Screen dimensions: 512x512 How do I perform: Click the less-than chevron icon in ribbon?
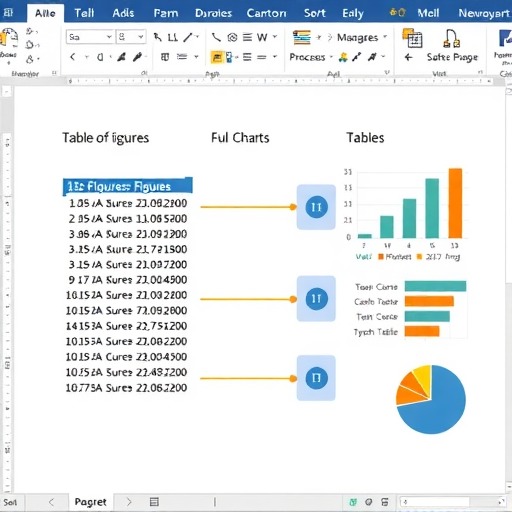(72, 57)
